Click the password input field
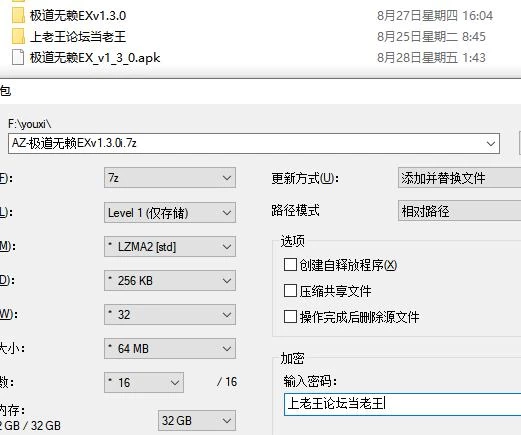Viewport: 521px width, 435px height. click(x=402, y=404)
